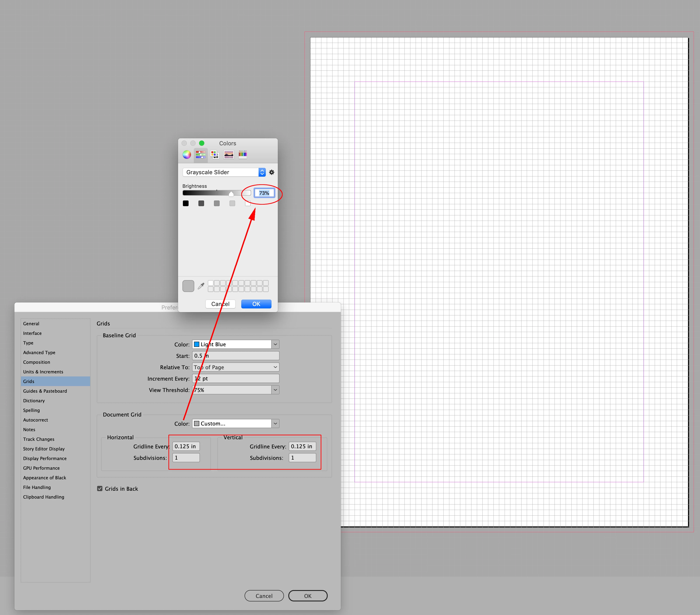Pick the eyedropper tool in Colors
The width and height of the screenshot is (700, 615).
[x=201, y=286]
